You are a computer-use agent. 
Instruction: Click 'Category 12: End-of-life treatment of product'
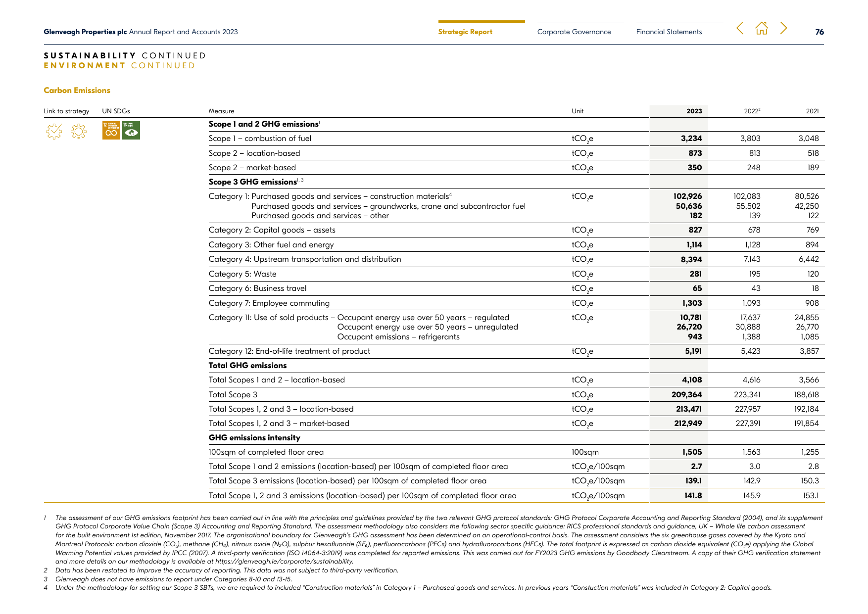289,351
